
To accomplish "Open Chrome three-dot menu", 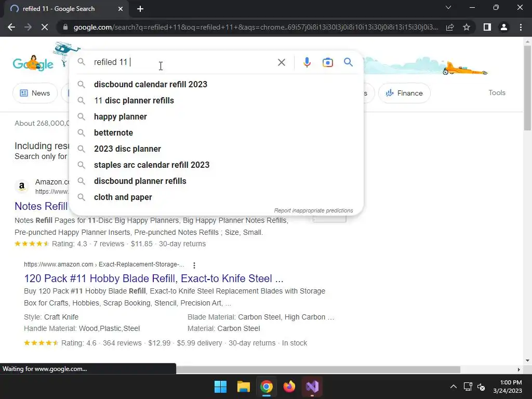I will (521, 27).
